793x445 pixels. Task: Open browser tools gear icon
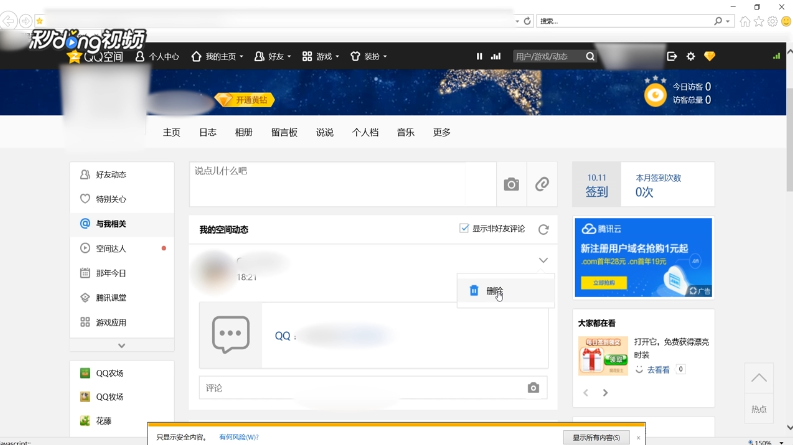click(x=772, y=21)
